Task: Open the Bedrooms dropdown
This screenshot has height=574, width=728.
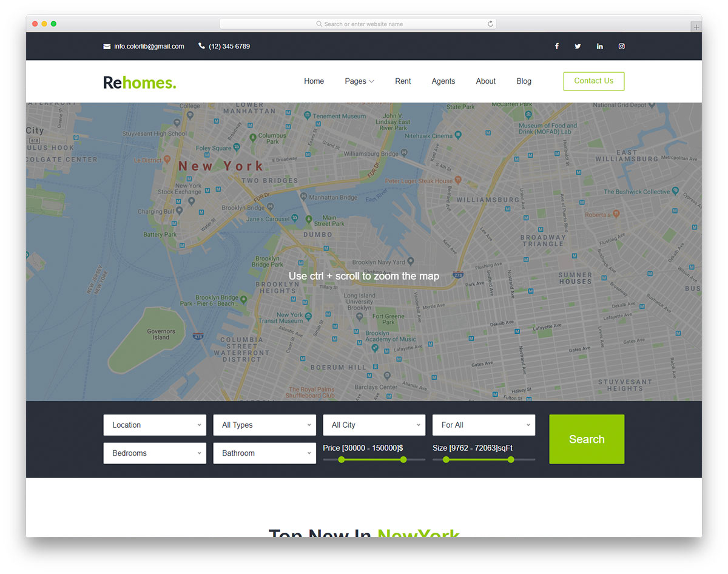Action: coord(155,453)
